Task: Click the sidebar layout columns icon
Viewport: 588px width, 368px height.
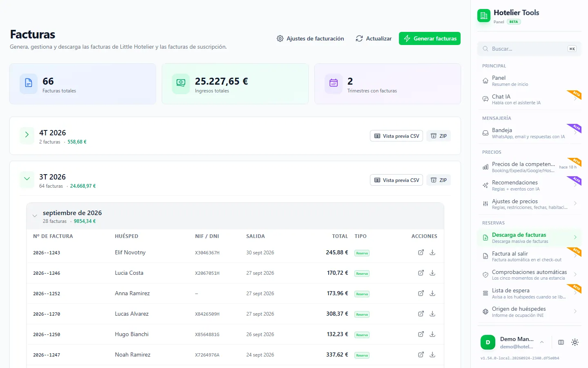Action: coord(561,342)
